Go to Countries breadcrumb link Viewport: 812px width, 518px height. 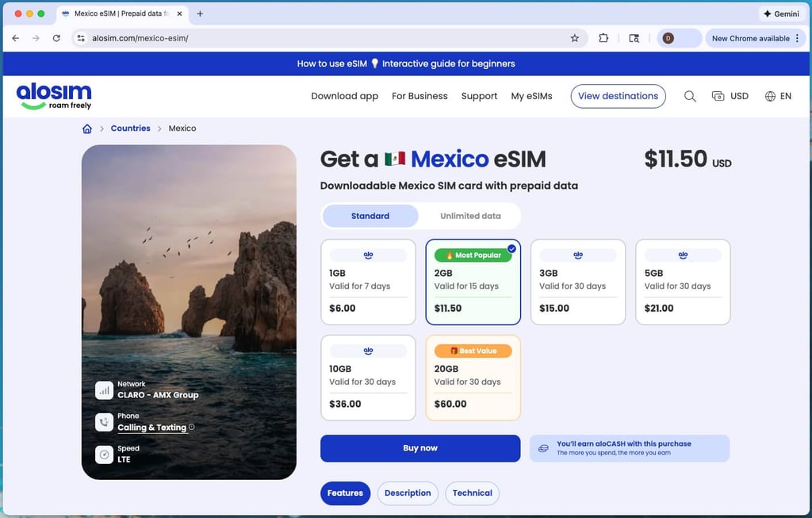click(131, 129)
